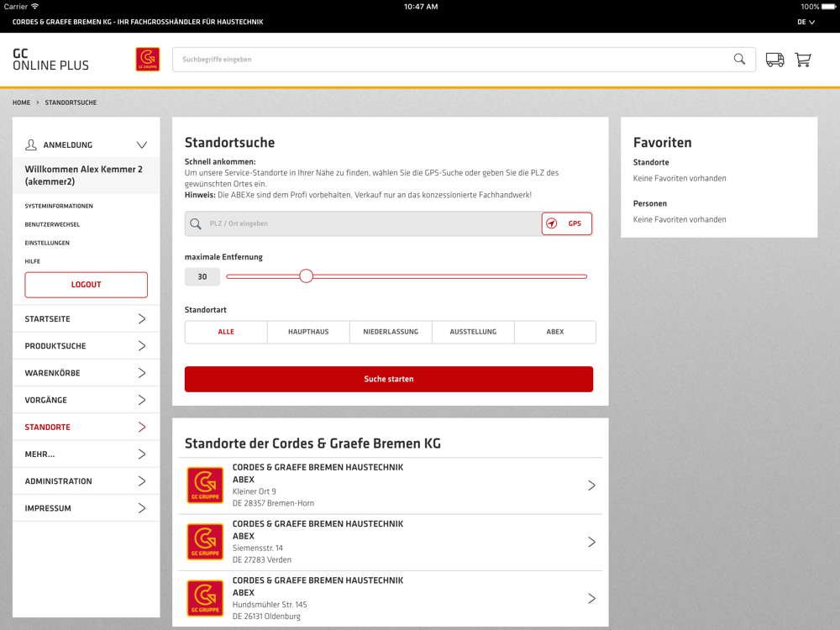Screen dimensions: 840x630
Task: Click the magnifier icon in the PLZ field
Action: [x=196, y=223]
